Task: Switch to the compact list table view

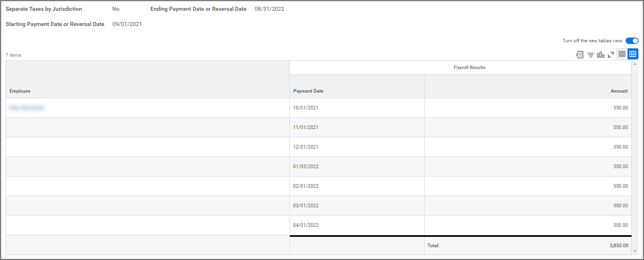Action: [x=622, y=54]
